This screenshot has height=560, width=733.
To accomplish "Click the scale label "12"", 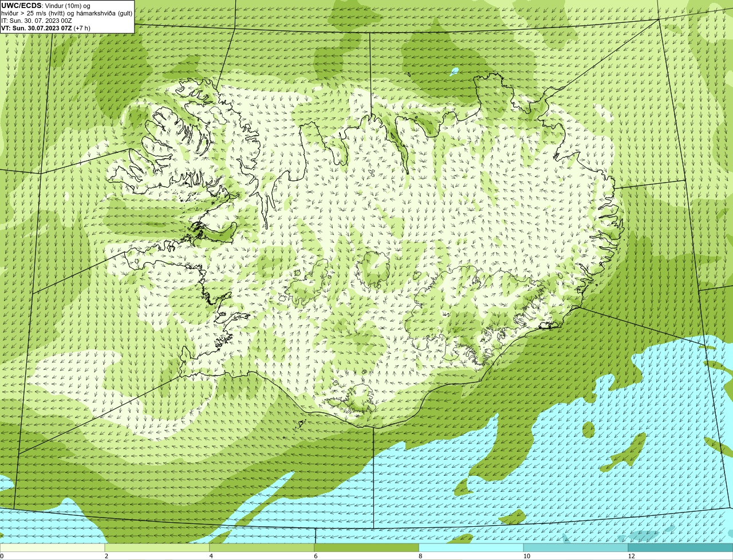I will [x=631, y=556].
